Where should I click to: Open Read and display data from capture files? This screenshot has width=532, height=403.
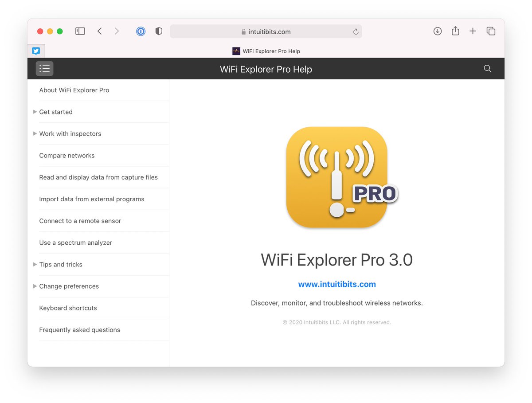(98, 177)
